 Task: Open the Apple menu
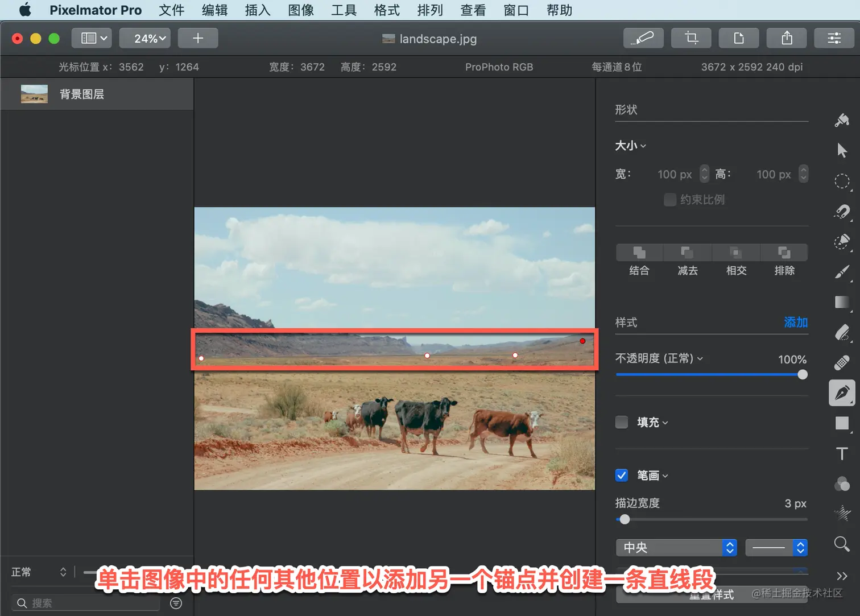tap(26, 10)
